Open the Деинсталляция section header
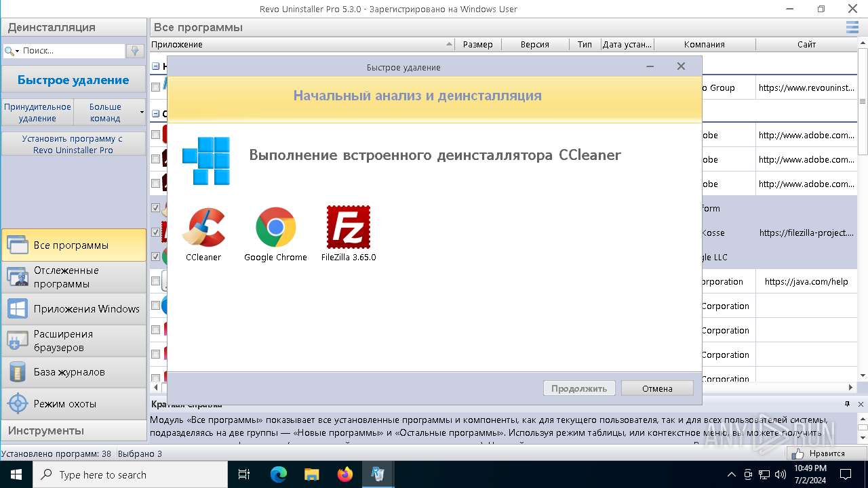The width and height of the screenshot is (868, 488). click(73, 27)
